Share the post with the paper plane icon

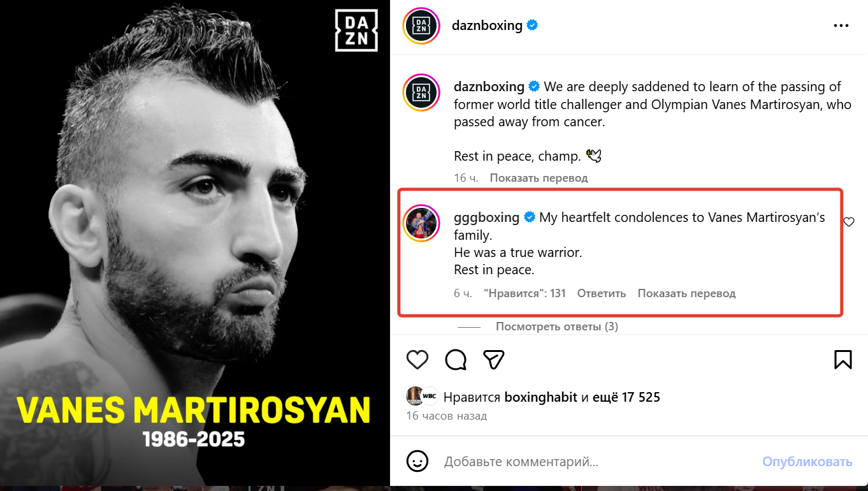[x=494, y=360]
